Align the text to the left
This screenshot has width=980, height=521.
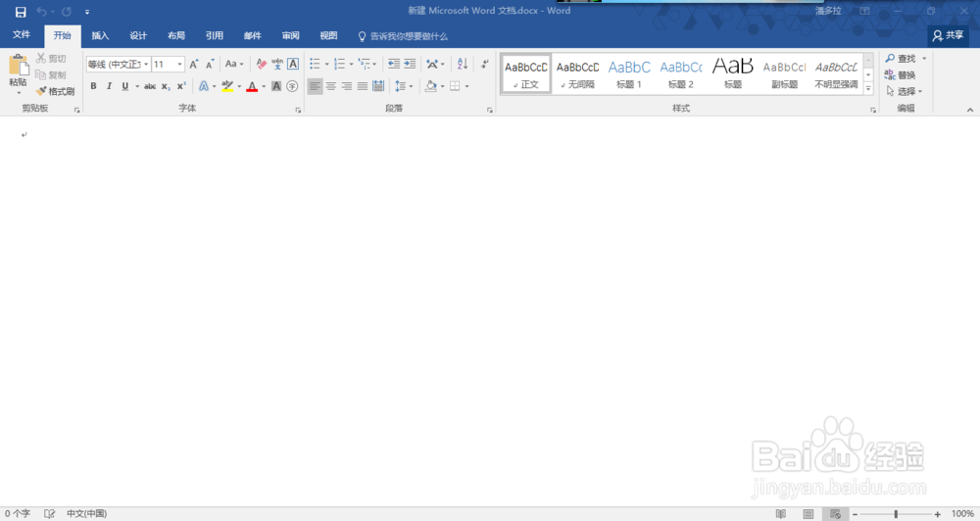(x=315, y=86)
